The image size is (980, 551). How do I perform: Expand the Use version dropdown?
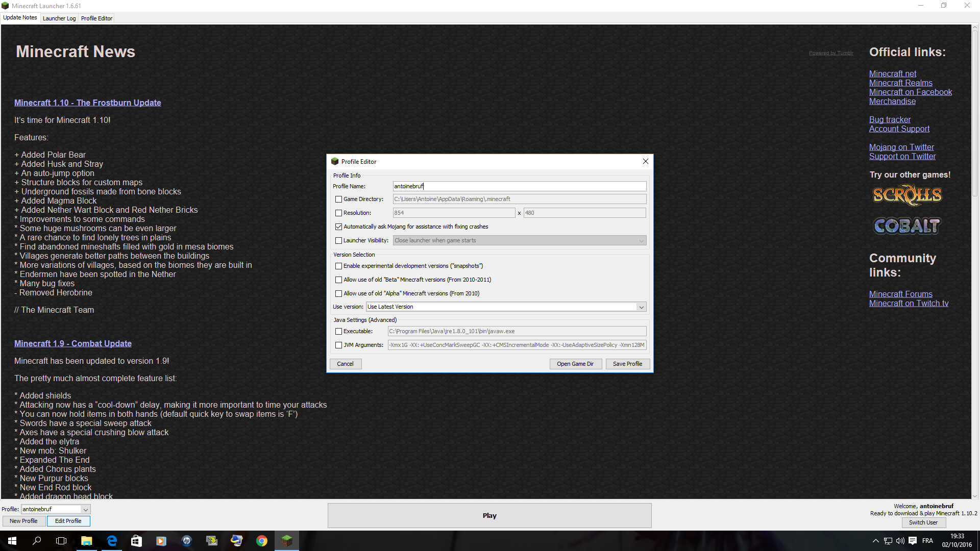coord(506,307)
